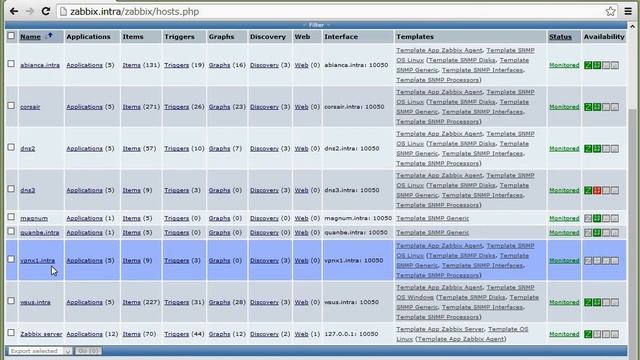Open Items for the dns2 host
Viewport: 640px width, 360px height.
click(x=131, y=149)
